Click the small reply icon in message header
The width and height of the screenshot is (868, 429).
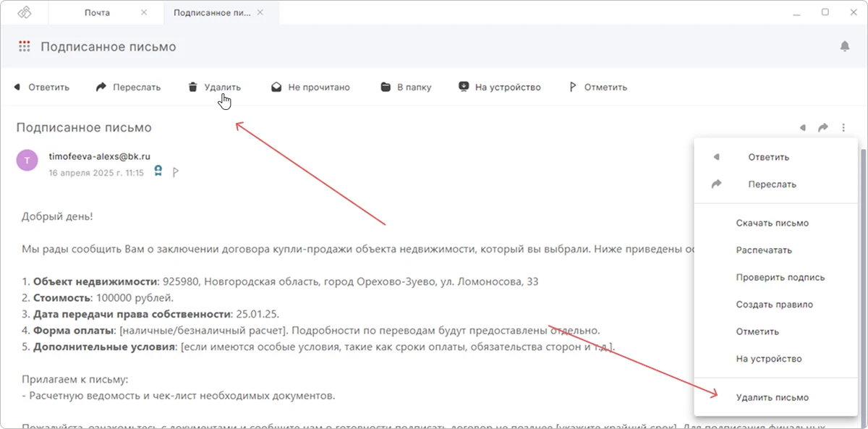pos(802,127)
